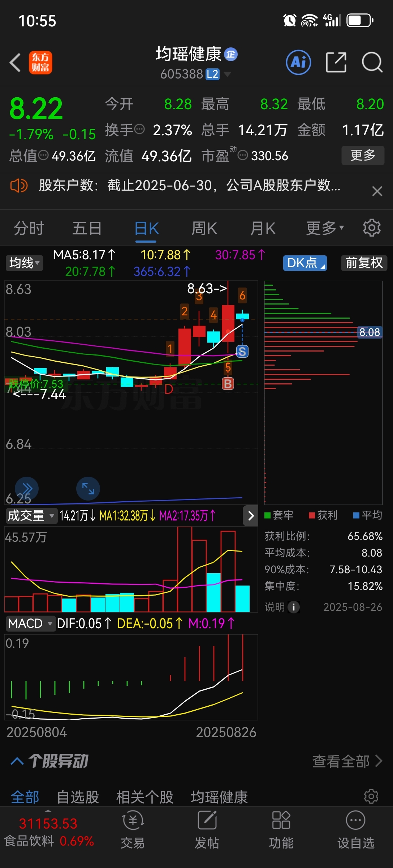The width and height of the screenshot is (393, 868).
Task: Tap the 获利比例 65.68% value
Action: pos(365,536)
